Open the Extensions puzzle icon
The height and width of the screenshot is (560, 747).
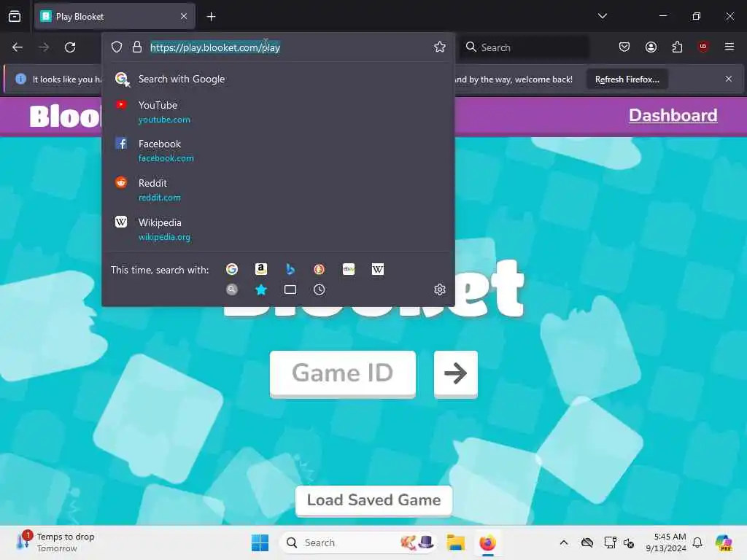pyautogui.click(x=677, y=47)
